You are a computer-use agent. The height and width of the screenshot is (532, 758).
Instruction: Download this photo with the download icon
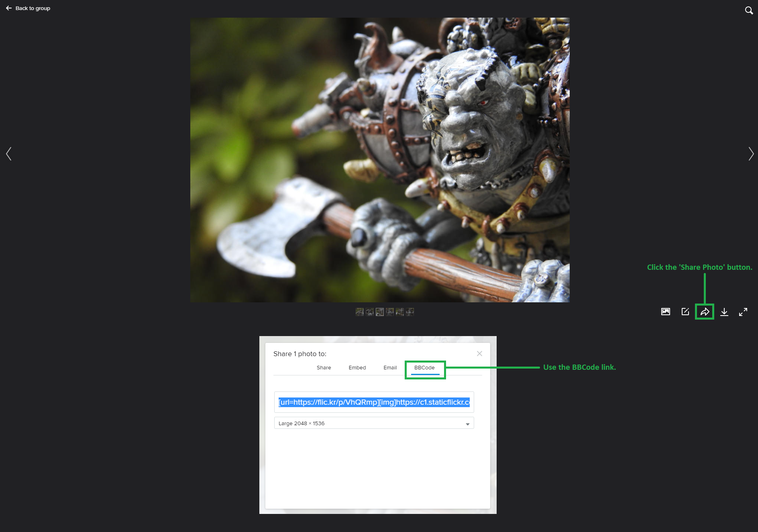[724, 312]
